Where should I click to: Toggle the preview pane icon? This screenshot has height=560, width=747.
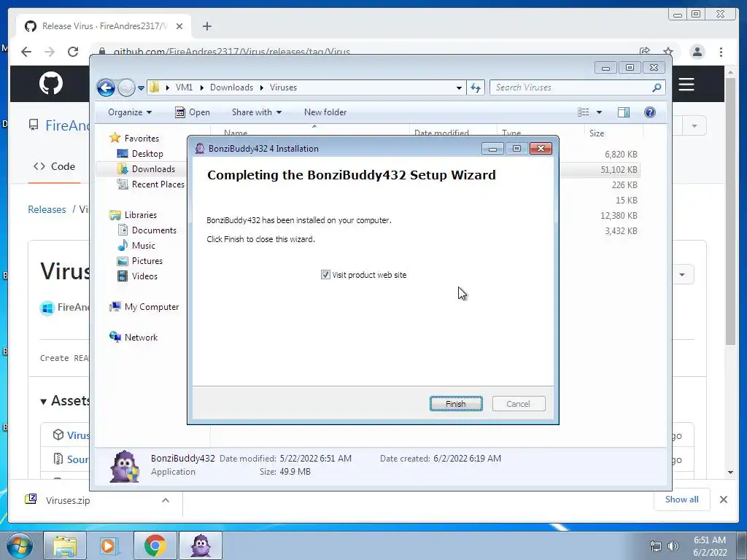point(624,112)
